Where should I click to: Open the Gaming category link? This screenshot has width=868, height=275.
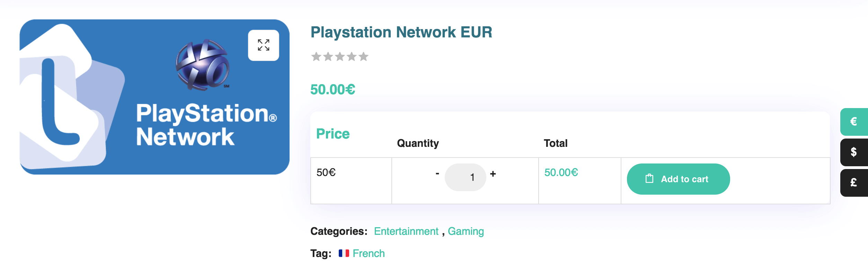coord(466,231)
